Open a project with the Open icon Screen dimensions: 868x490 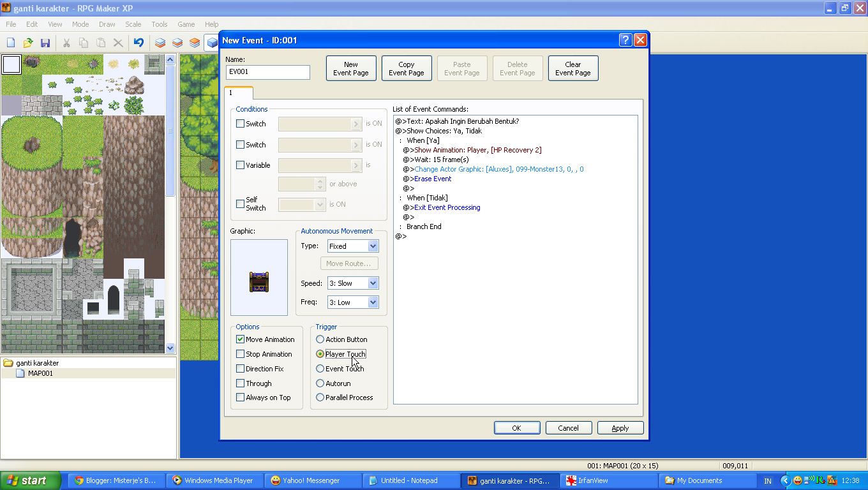27,42
